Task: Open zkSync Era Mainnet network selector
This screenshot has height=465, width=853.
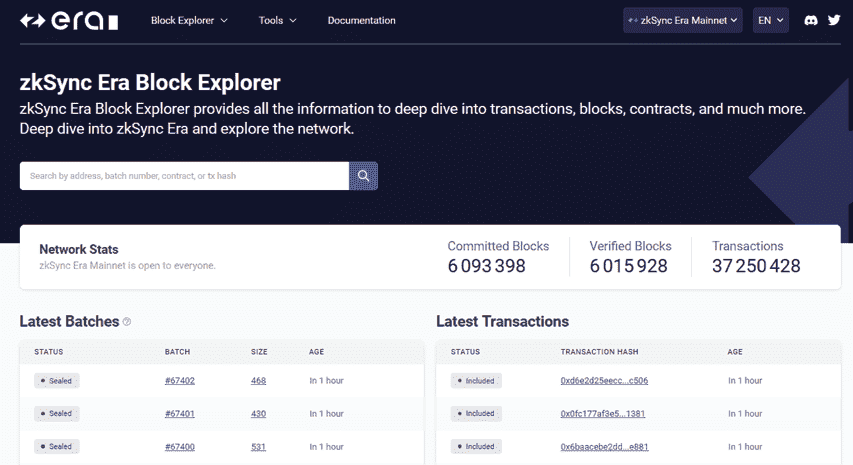Action: (x=683, y=20)
